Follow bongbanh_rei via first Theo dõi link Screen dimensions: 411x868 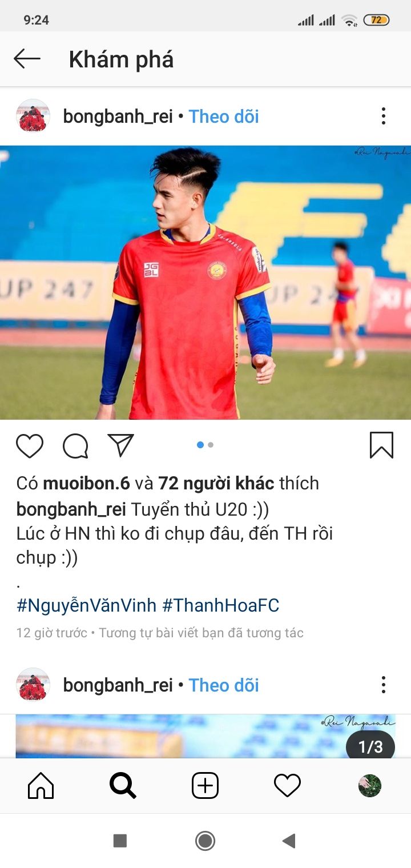224,116
